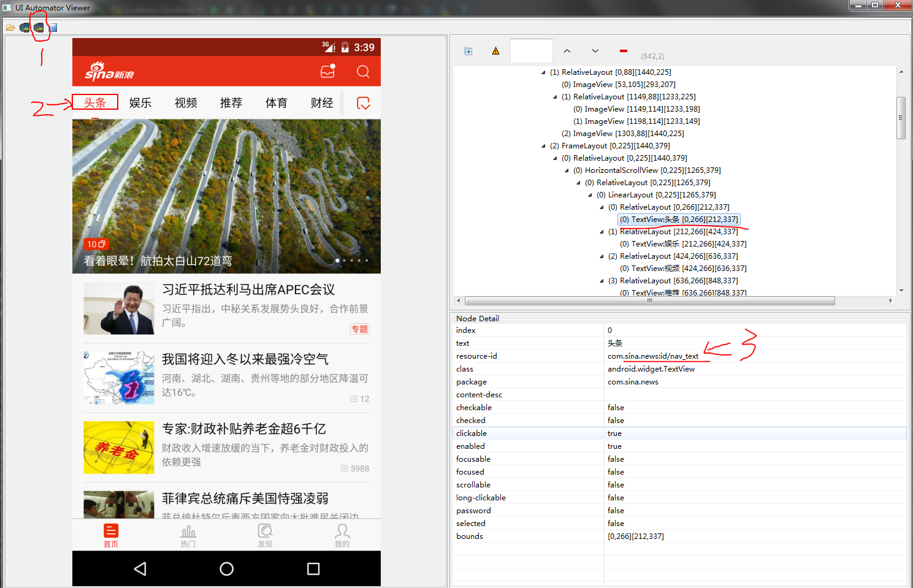913x588 pixels.
Task: Save the current screenshot and UI XML
Action: 53,27
